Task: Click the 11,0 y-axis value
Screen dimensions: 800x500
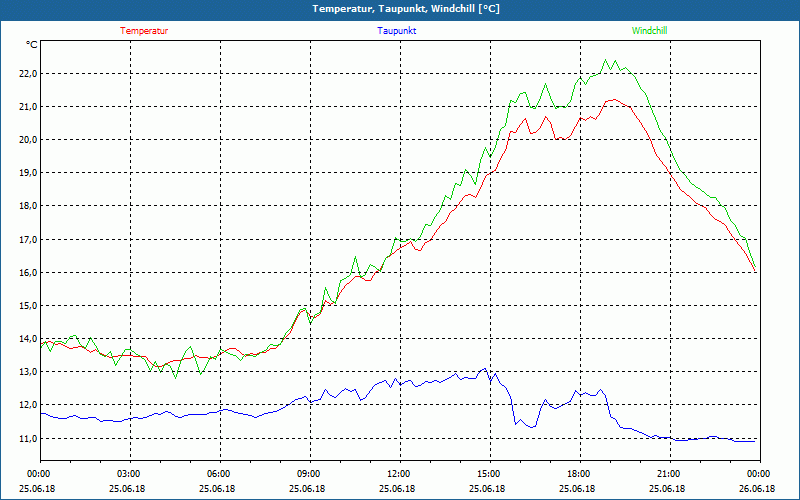Action: (x=28, y=438)
